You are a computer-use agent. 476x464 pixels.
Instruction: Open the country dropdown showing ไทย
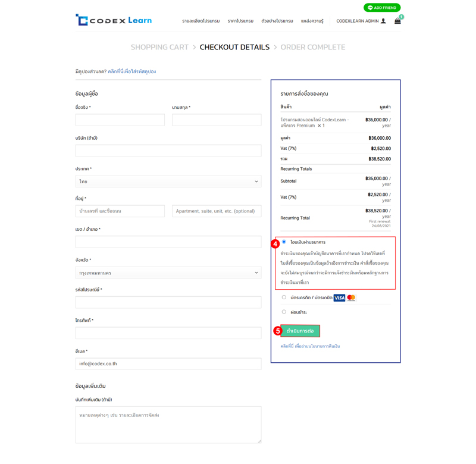(x=168, y=181)
